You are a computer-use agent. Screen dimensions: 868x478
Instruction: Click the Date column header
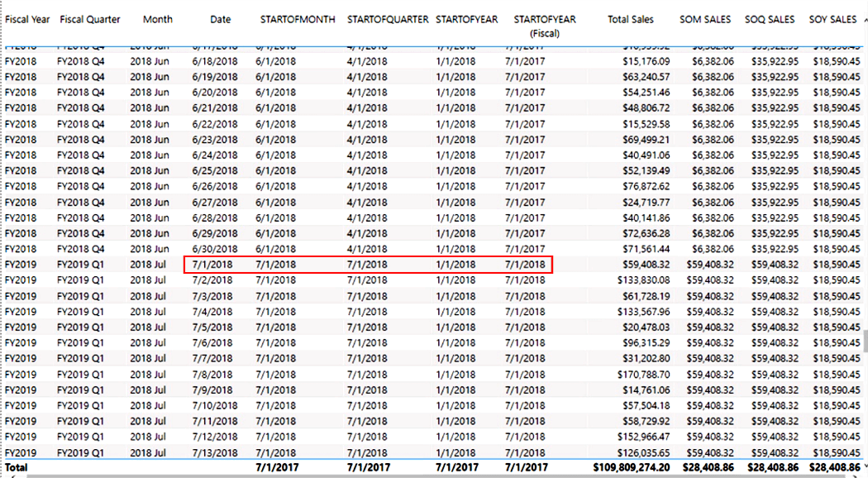coord(221,19)
